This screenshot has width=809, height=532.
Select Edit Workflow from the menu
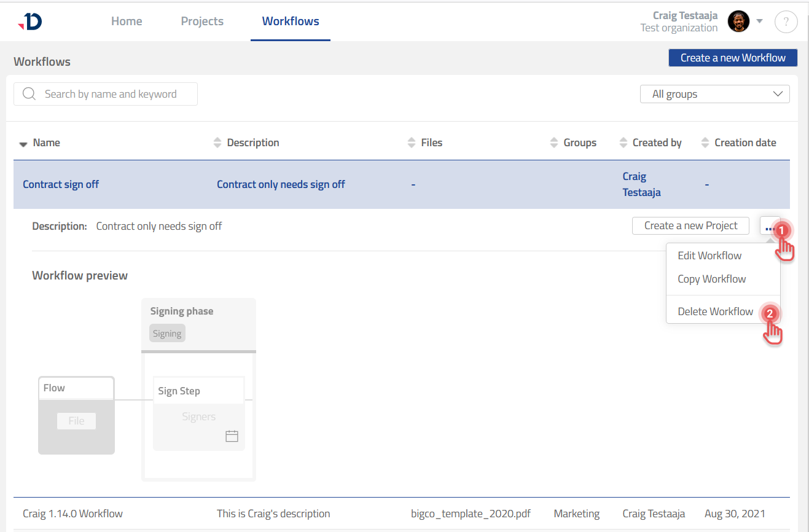[x=709, y=256]
